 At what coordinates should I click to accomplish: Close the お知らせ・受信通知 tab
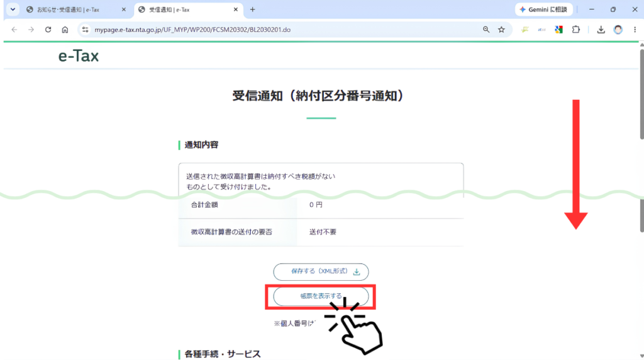coord(124,9)
